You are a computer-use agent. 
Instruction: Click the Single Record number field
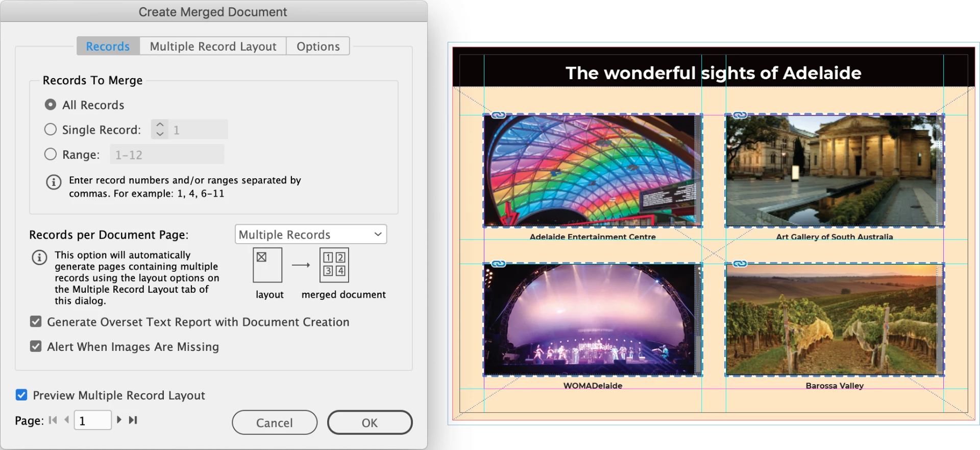coord(198,130)
